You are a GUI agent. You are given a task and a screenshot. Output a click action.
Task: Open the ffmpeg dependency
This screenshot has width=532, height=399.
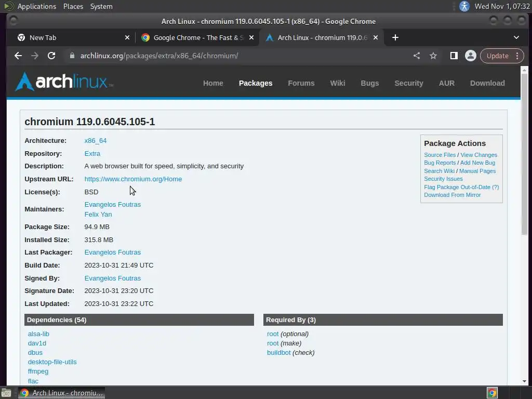[x=38, y=371]
